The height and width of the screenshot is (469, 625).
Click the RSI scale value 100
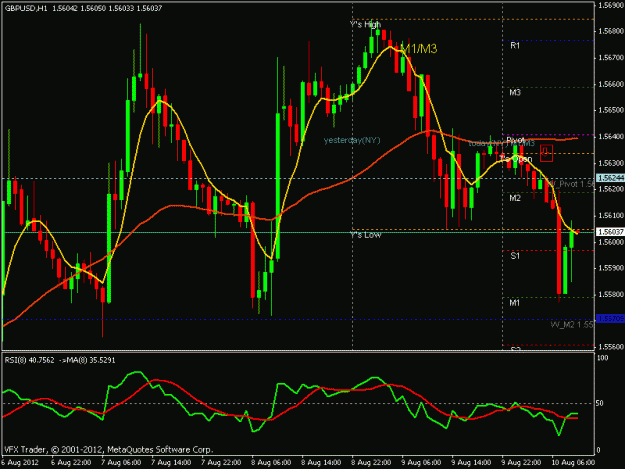click(x=602, y=358)
